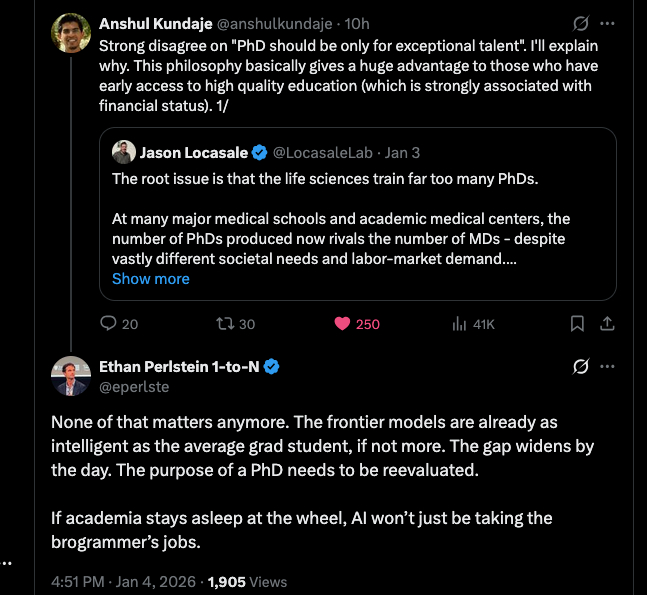Viewport: 647px width, 595px height.
Task: Click Ethan Perlstein's verified badge
Action: pos(272,367)
